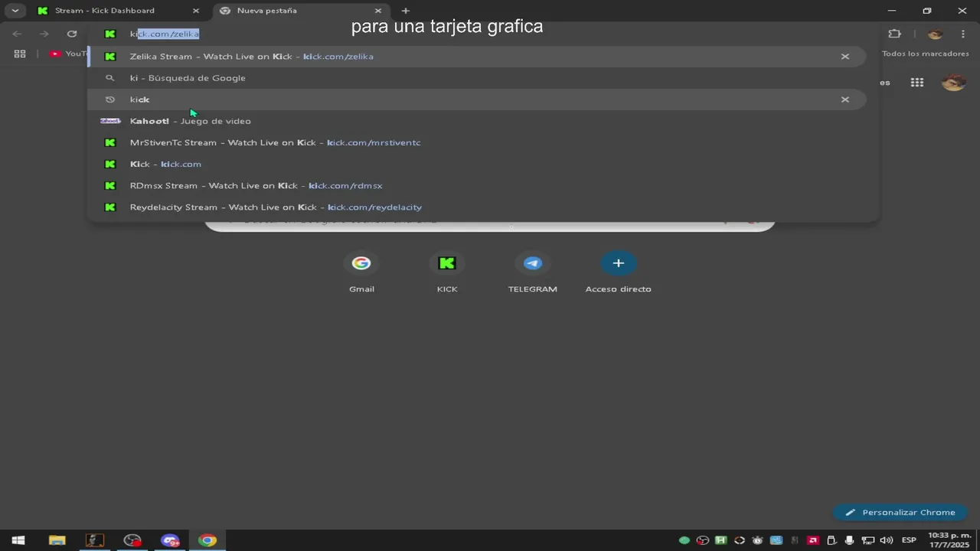
Task: Open File Explorer from the taskbar
Action: (57, 540)
